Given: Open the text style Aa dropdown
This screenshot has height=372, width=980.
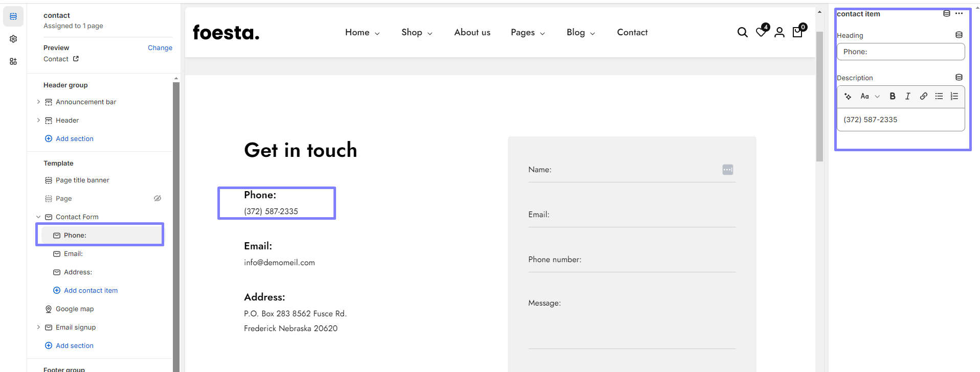Looking at the screenshot, I should point(870,96).
